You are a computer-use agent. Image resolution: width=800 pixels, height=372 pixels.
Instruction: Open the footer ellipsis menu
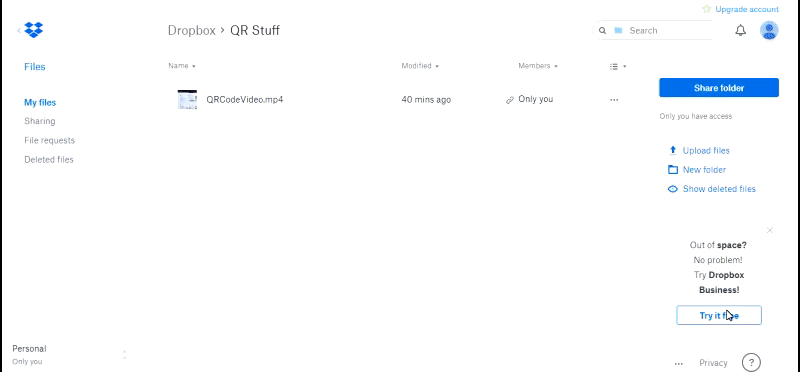(679, 364)
